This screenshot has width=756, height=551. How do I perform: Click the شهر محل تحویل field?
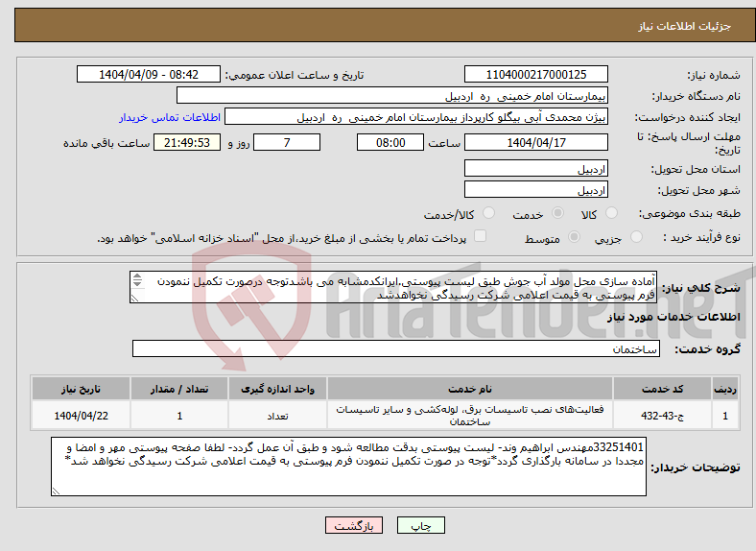pyautogui.click(x=536, y=190)
